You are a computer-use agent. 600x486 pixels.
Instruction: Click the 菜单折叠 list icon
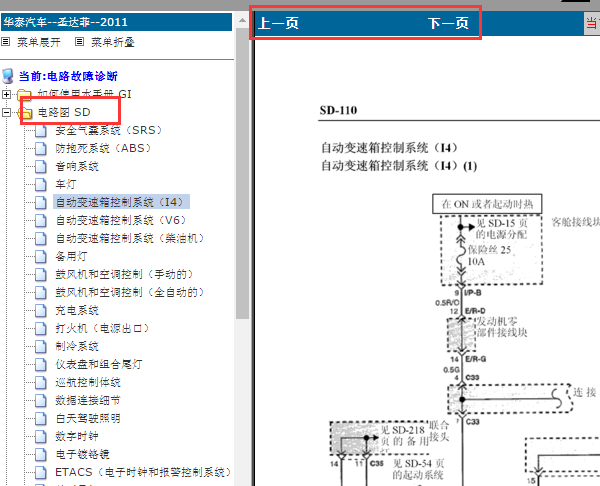pyautogui.click(x=79, y=41)
